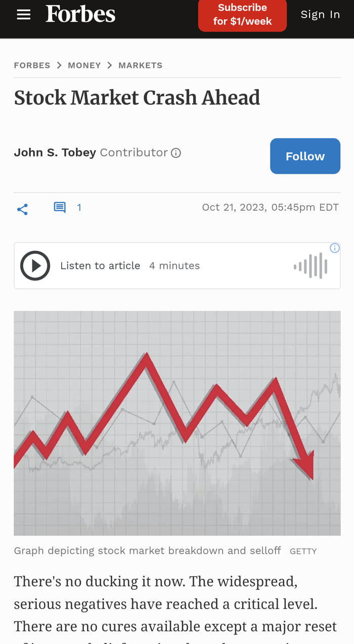
Task: Follow John S. Tobey
Action: [305, 156]
